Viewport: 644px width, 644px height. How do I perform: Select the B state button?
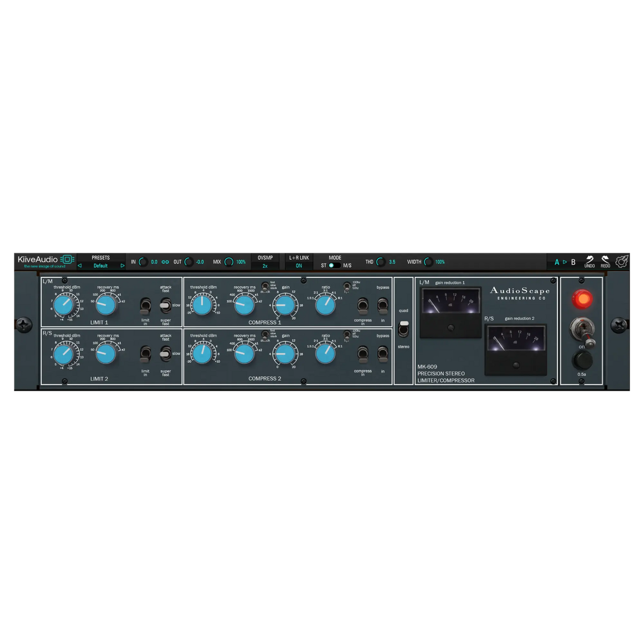573,262
